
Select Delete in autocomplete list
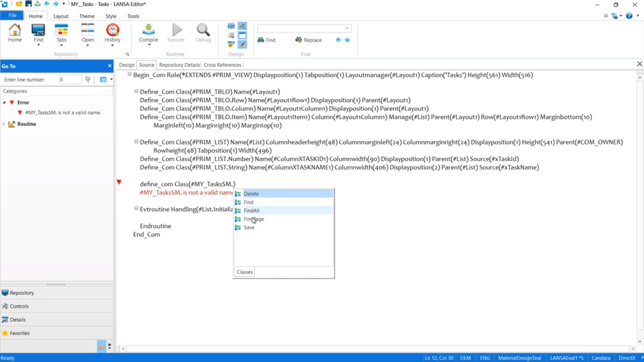click(x=284, y=193)
